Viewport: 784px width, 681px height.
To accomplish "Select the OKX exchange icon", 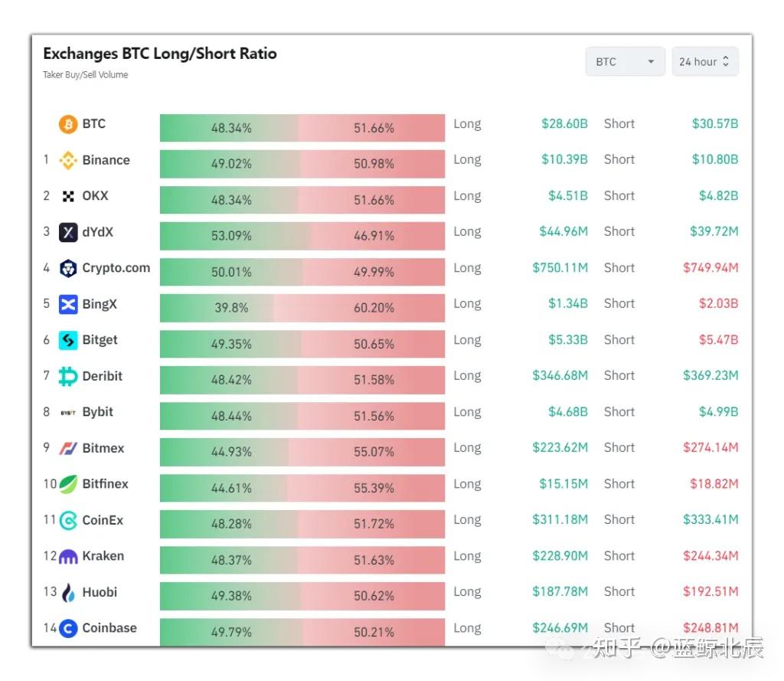I will 68,196.
